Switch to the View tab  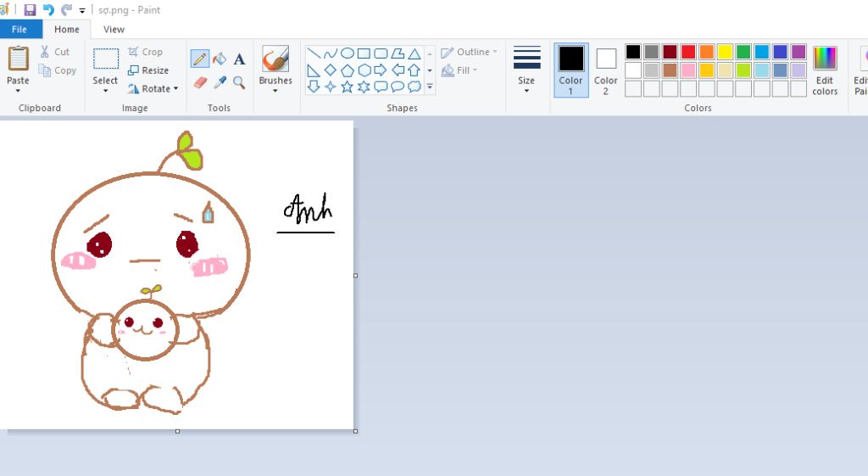(114, 30)
